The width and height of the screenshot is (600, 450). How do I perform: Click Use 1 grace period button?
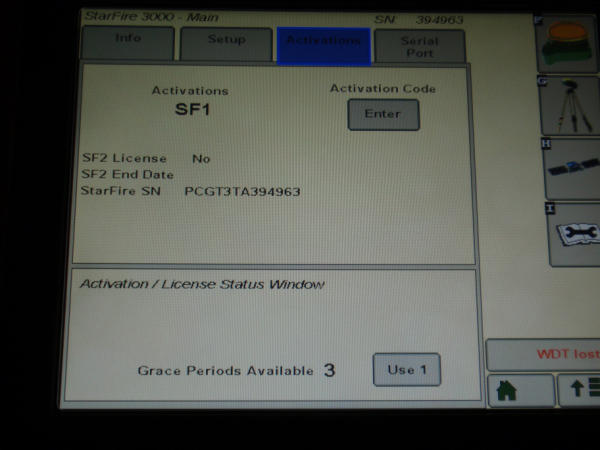click(407, 370)
